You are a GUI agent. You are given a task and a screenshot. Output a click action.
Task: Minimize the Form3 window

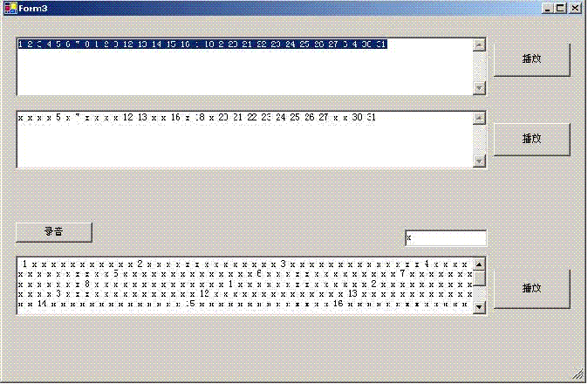[x=548, y=8]
